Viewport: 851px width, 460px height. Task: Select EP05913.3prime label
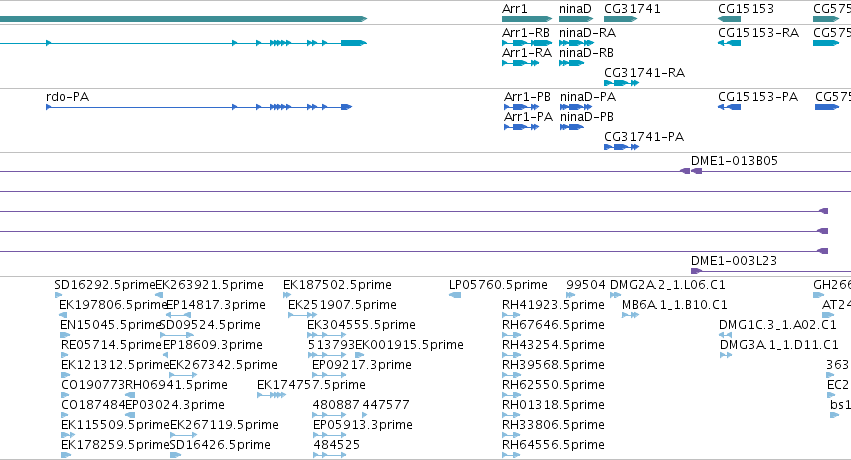[x=363, y=425]
